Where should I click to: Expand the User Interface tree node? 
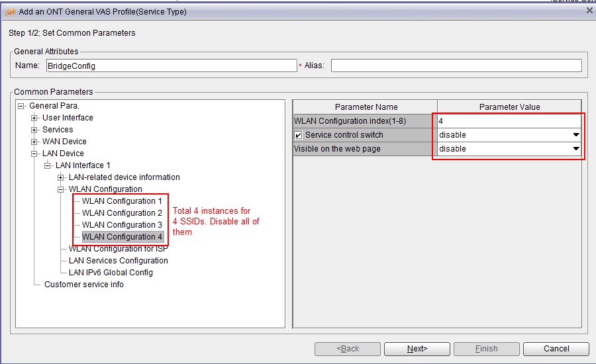(34, 118)
